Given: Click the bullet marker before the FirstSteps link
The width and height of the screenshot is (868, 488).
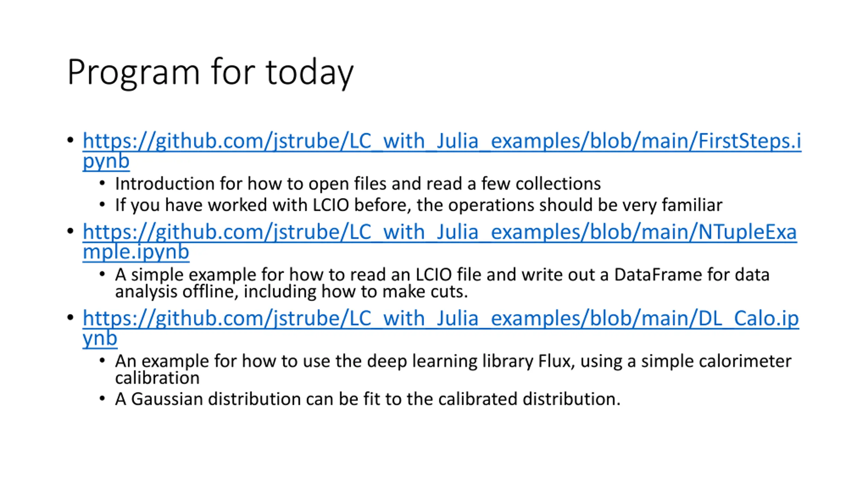Looking at the screenshot, I should pyautogui.click(x=71, y=140).
